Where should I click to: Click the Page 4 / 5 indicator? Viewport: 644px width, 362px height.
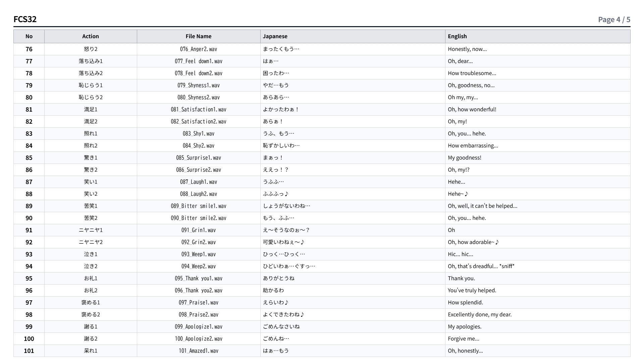click(614, 19)
